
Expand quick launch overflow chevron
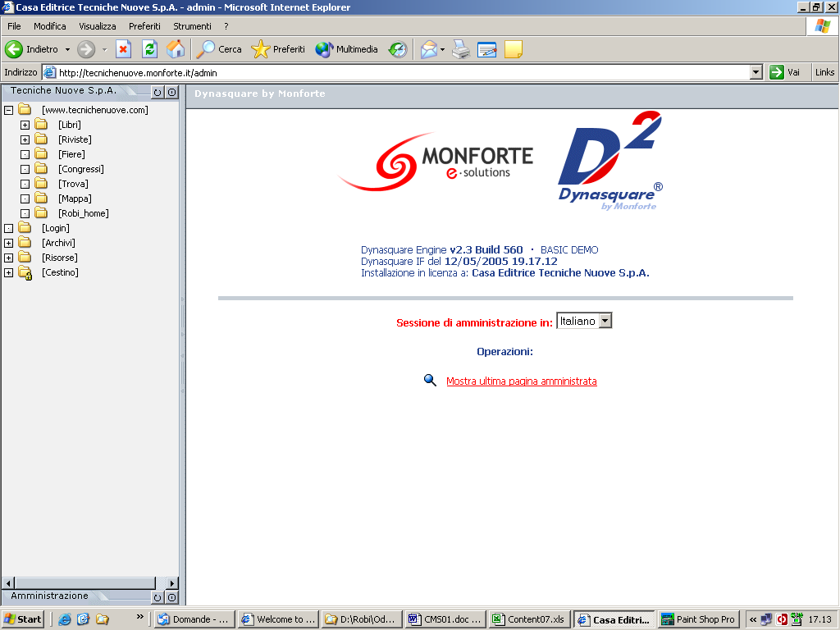[139, 617]
